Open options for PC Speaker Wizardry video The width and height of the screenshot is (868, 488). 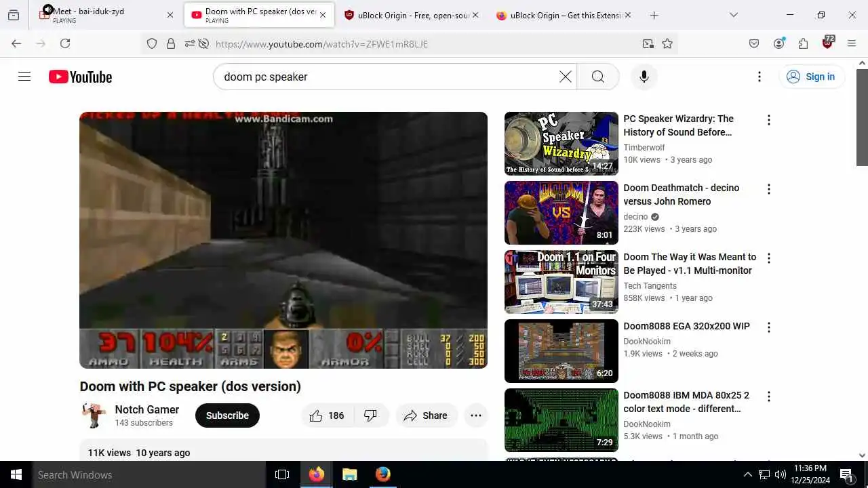pyautogui.click(x=768, y=120)
